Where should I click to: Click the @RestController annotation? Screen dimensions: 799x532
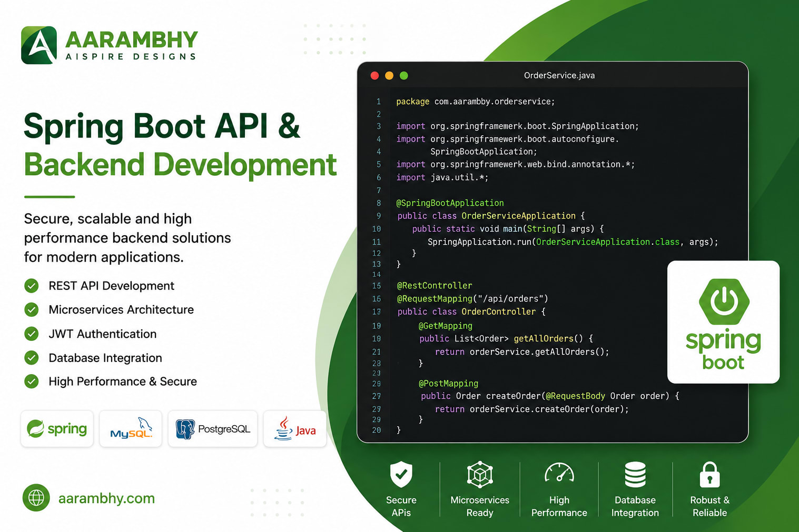coord(435,285)
